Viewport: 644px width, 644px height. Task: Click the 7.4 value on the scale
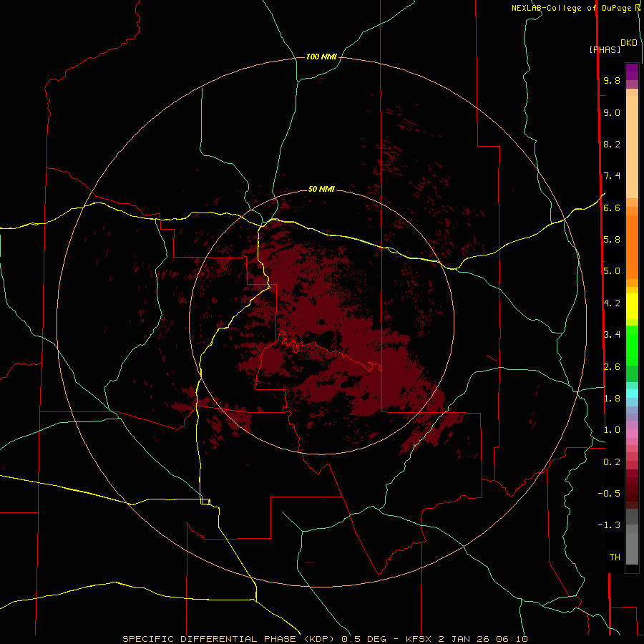[612, 176]
